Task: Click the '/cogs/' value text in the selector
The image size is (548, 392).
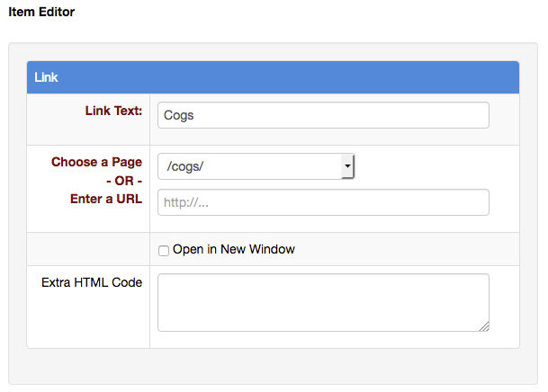Action: click(184, 166)
